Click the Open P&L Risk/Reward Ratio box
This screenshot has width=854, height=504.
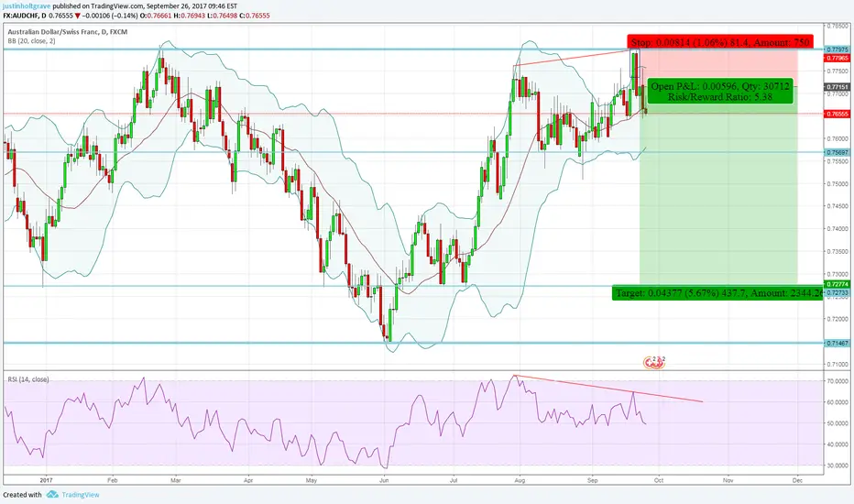[x=720, y=92]
